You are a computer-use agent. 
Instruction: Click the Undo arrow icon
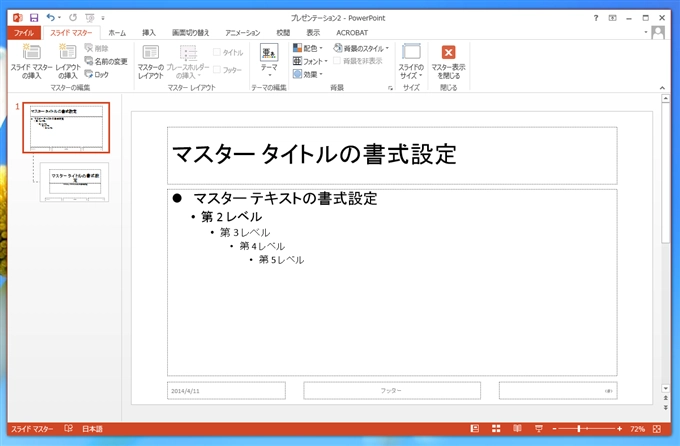click(x=51, y=18)
